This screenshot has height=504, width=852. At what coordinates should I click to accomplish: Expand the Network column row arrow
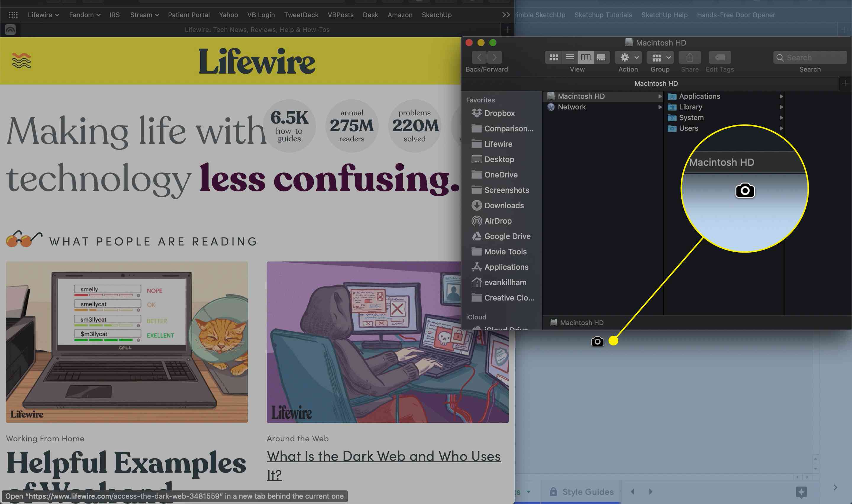click(x=660, y=107)
